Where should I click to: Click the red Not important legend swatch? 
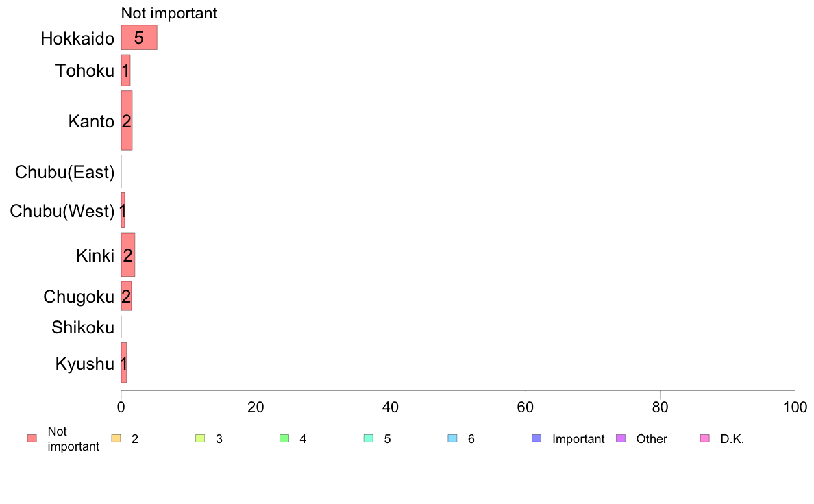click(x=32, y=439)
